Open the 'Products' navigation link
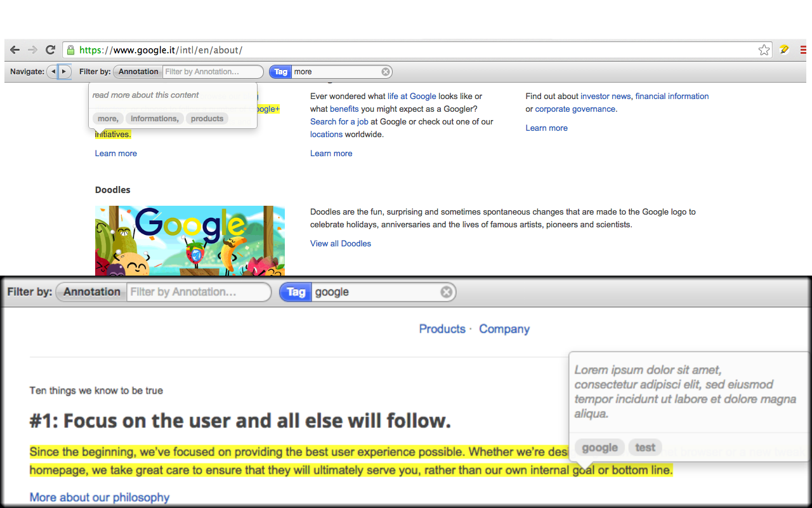The image size is (812, 508). pos(442,329)
